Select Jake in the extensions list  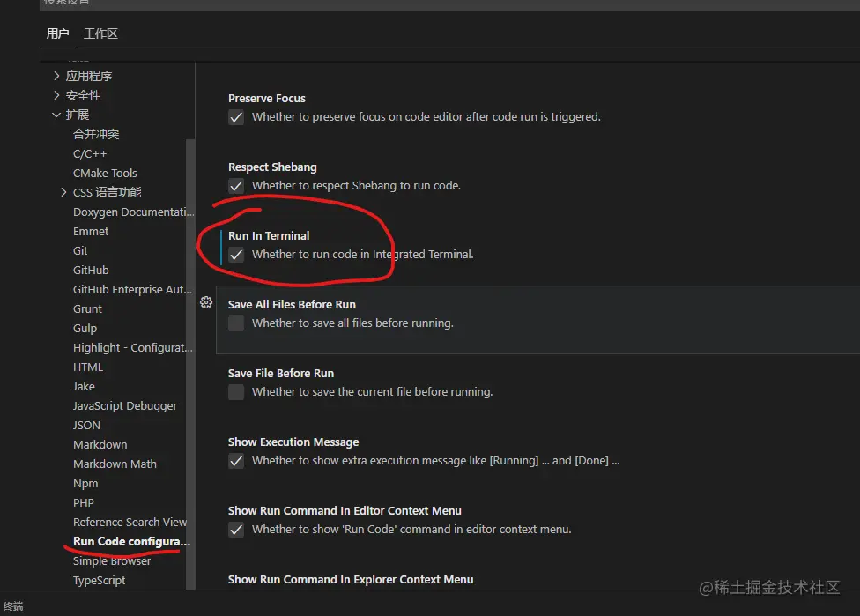pos(84,386)
